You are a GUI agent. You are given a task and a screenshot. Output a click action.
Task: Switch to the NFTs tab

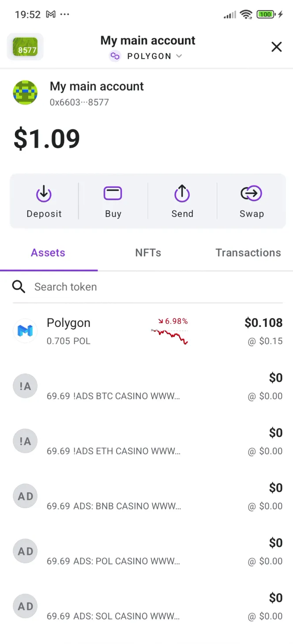(148, 252)
